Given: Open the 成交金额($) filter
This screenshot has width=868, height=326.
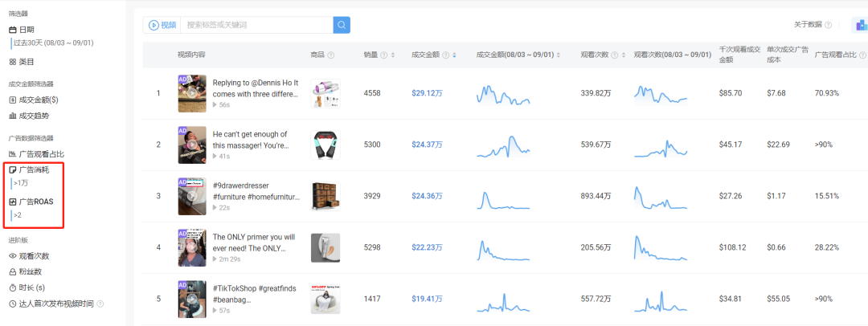Looking at the screenshot, I should click(x=33, y=100).
